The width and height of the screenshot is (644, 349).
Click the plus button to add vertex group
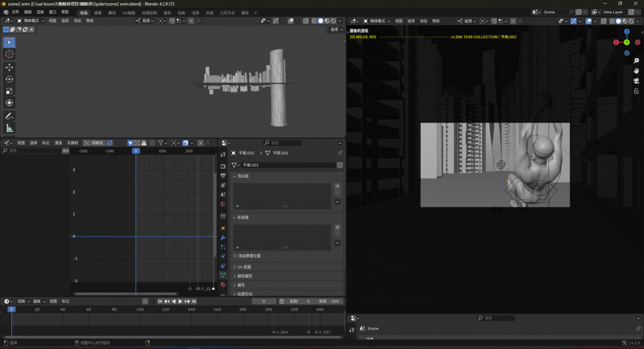[337, 187]
